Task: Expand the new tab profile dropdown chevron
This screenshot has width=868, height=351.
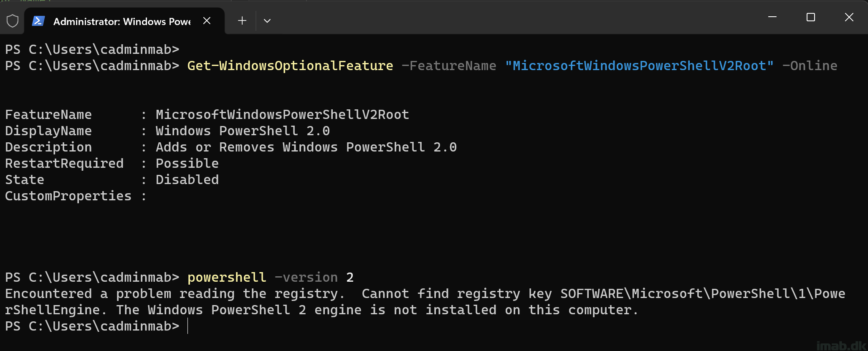Action: point(267,20)
